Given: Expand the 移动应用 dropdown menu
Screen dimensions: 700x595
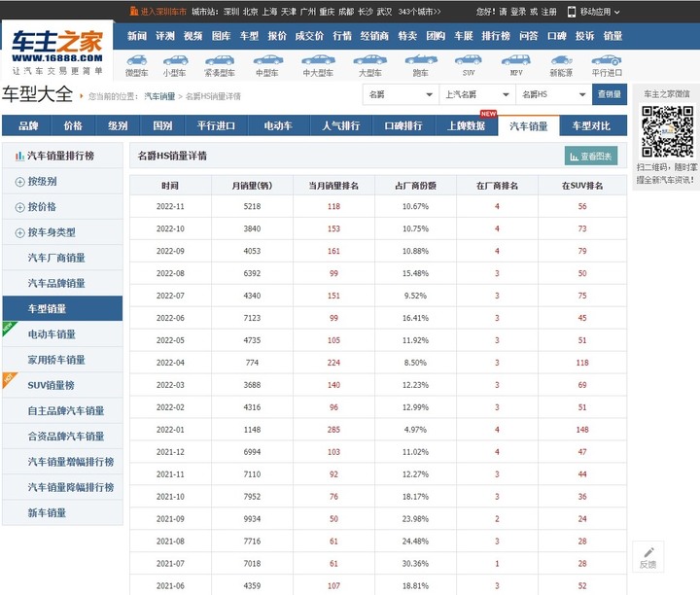Looking at the screenshot, I should (600, 12).
